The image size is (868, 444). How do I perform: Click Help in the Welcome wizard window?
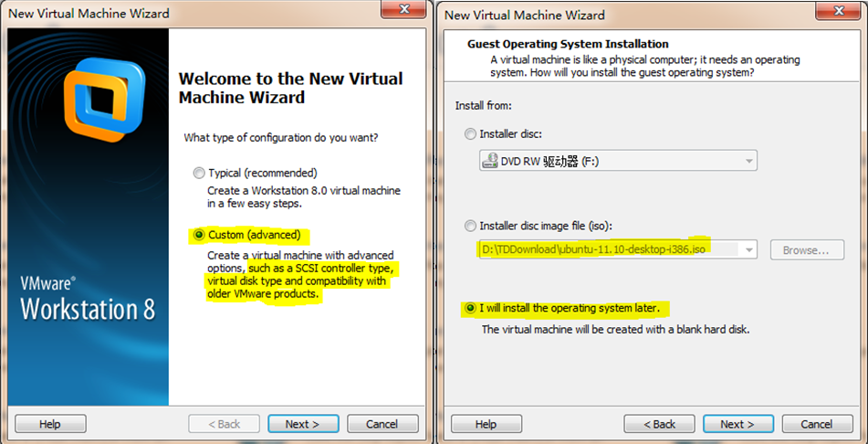click(50, 424)
